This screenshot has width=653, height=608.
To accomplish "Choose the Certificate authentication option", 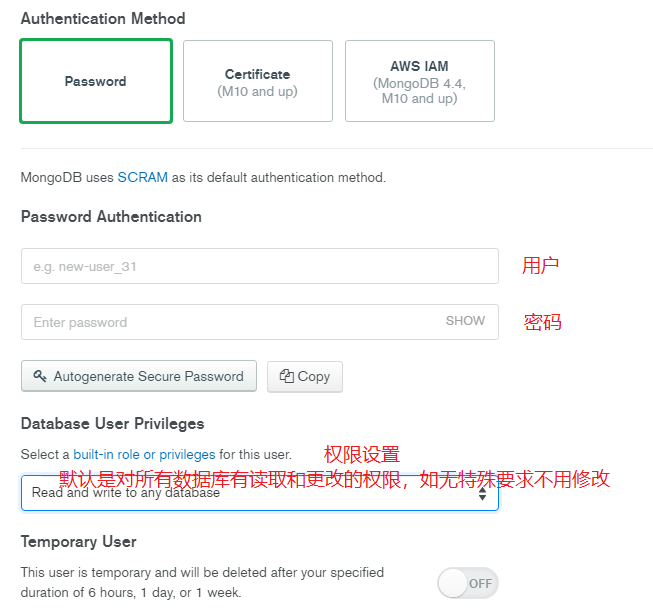I will 258,81.
